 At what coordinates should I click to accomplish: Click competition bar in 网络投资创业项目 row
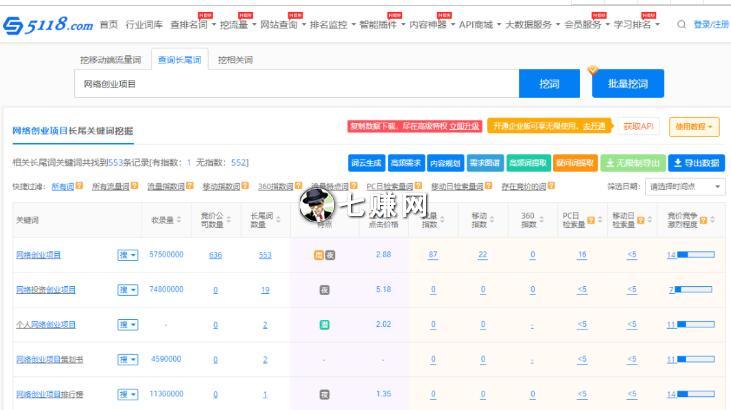coord(693,290)
